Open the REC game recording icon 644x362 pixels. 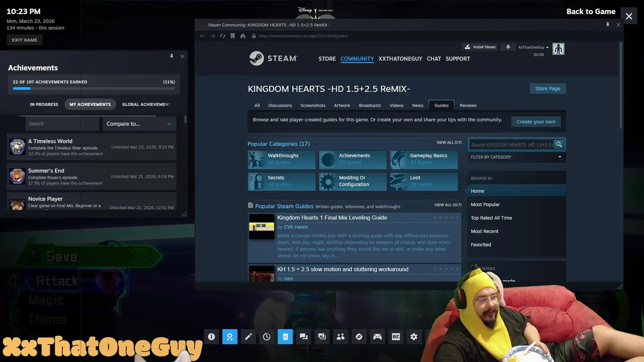coord(396,337)
